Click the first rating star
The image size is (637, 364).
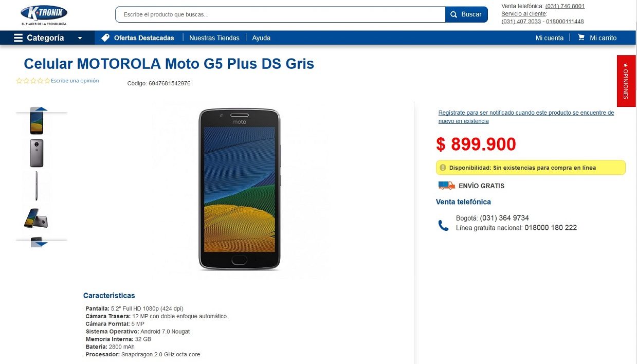pos(19,81)
